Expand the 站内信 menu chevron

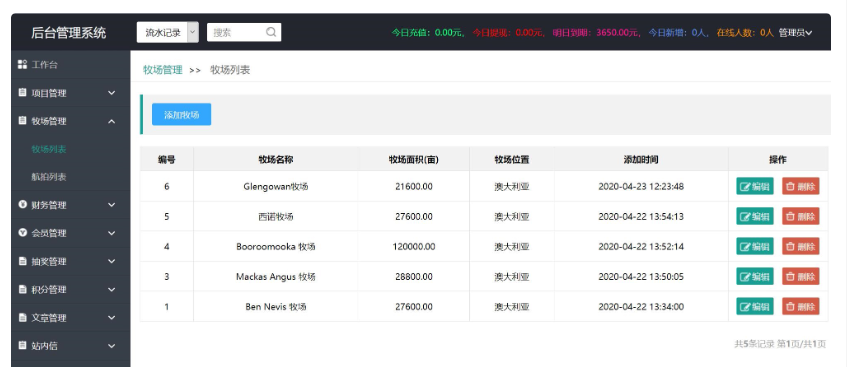coord(111,346)
